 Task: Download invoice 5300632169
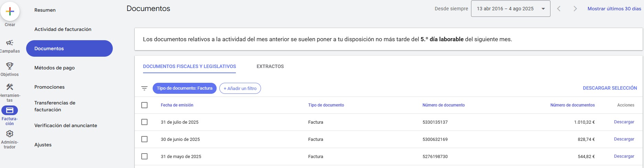[624, 139]
